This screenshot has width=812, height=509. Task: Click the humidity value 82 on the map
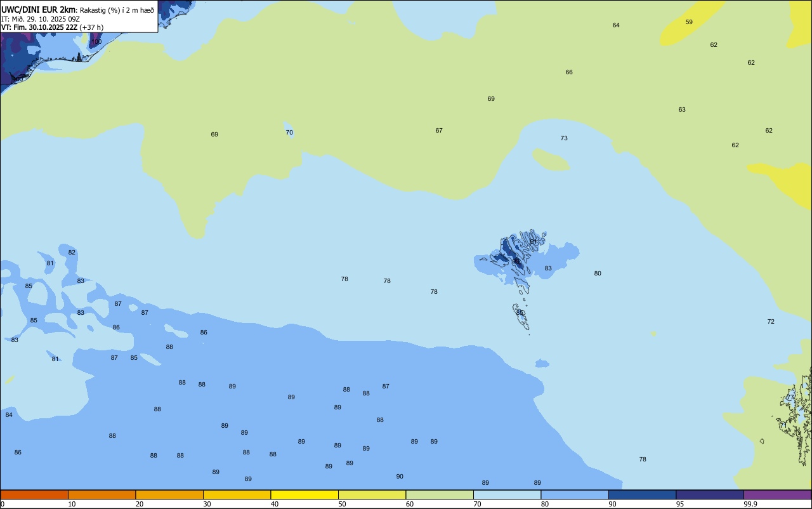coord(72,253)
